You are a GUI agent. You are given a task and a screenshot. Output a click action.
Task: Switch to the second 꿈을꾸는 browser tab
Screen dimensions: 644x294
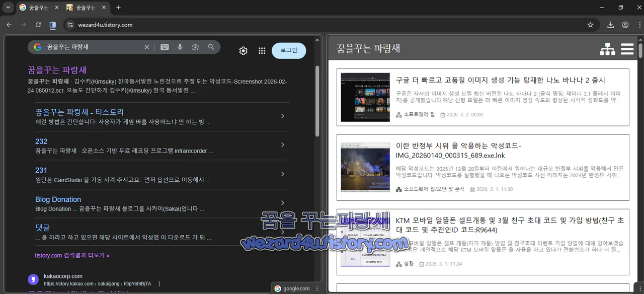[86, 8]
